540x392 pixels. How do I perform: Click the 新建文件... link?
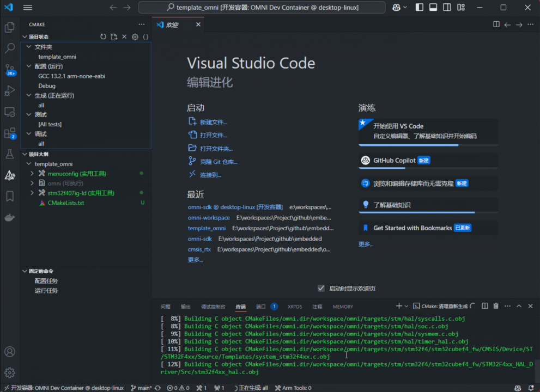pyautogui.click(x=213, y=122)
